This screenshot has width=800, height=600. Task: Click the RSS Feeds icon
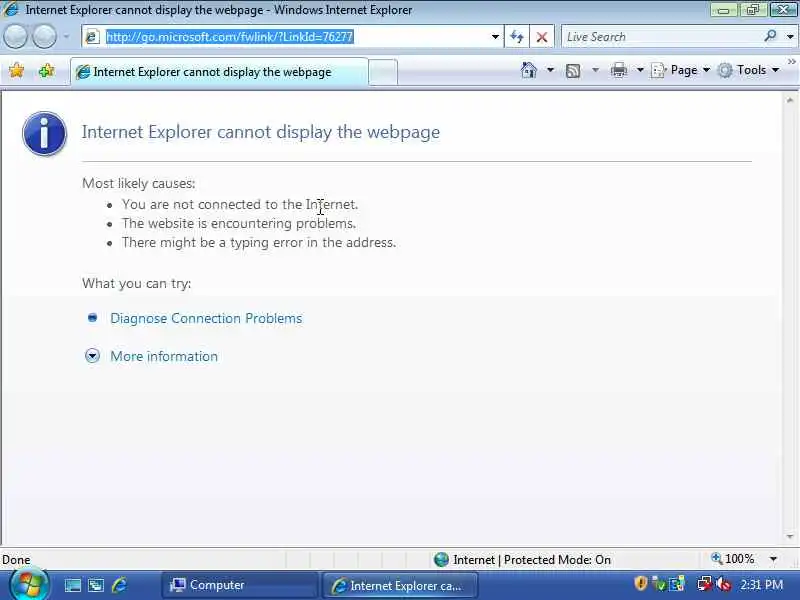coord(573,70)
